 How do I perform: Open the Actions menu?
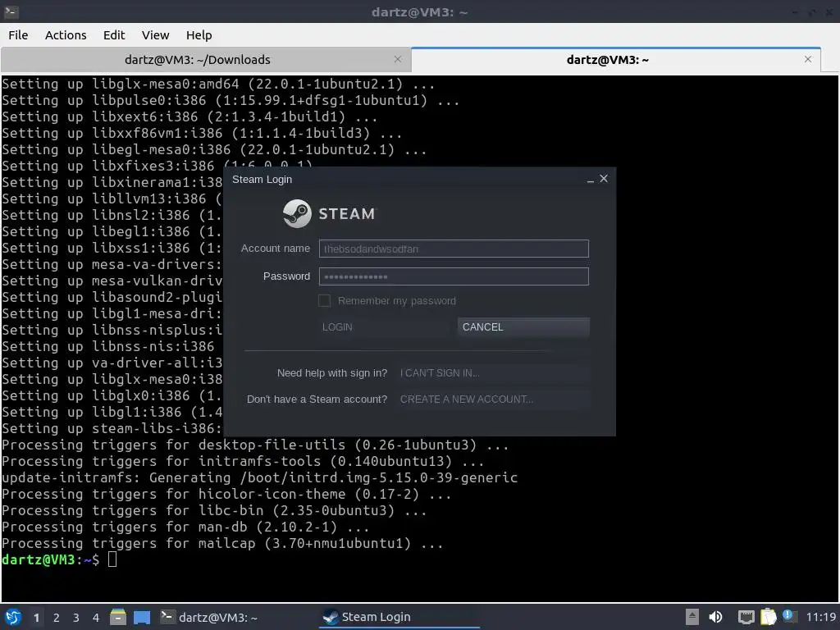point(66,35)
